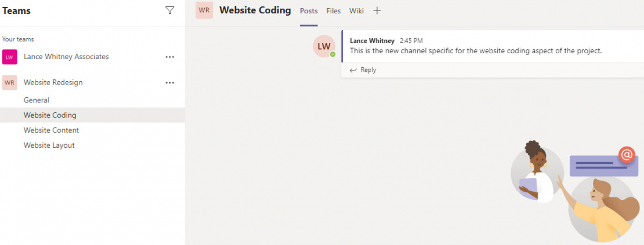Screen dimensions: 644x245
Task: Open more options for Lance Whitney Associates
Action: coord(169,57)
